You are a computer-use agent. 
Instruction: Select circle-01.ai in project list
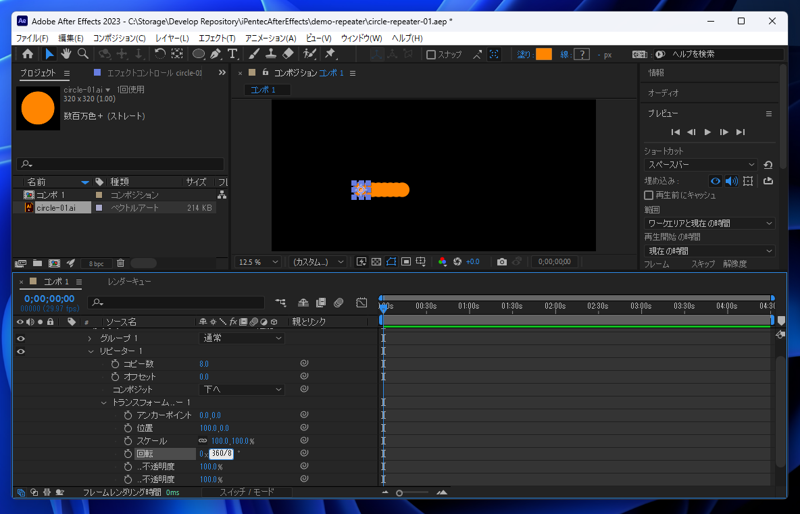tap(55, 208)
